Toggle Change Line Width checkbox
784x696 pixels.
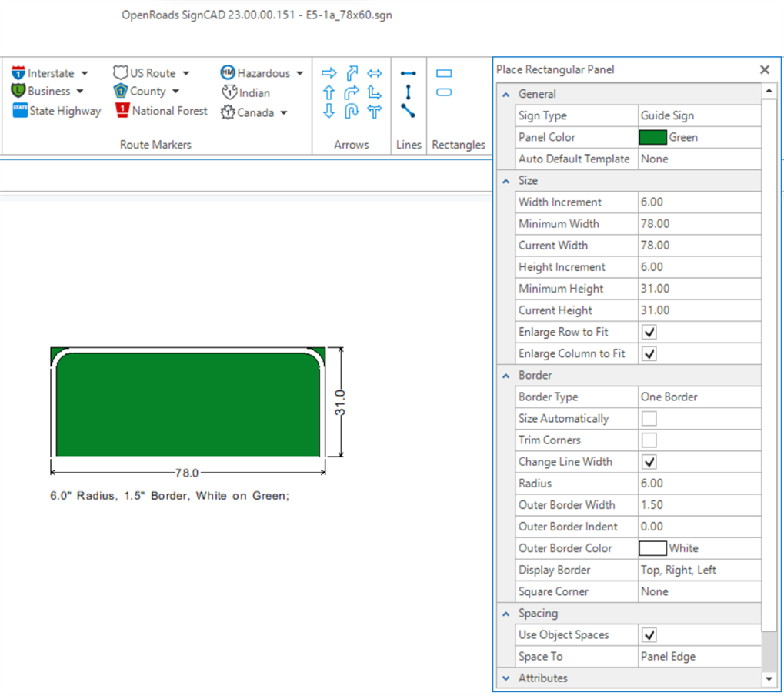pyautogui.click(x=649, y=462)
